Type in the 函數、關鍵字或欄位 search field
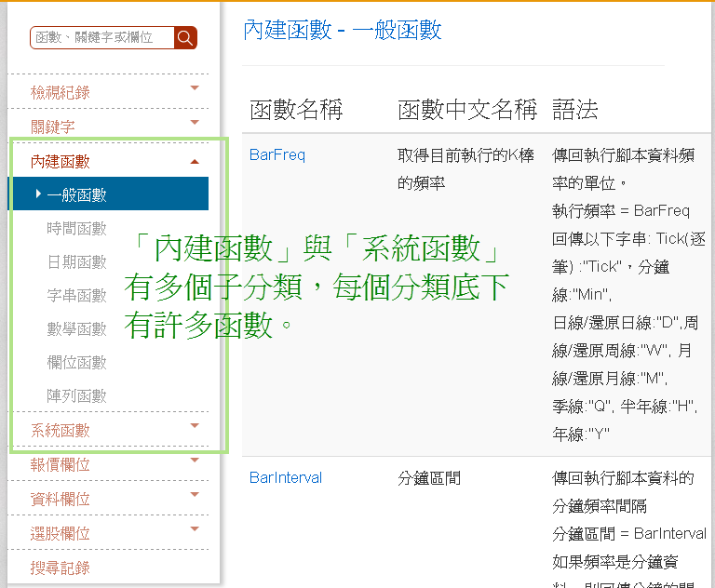 click(101, 37)
